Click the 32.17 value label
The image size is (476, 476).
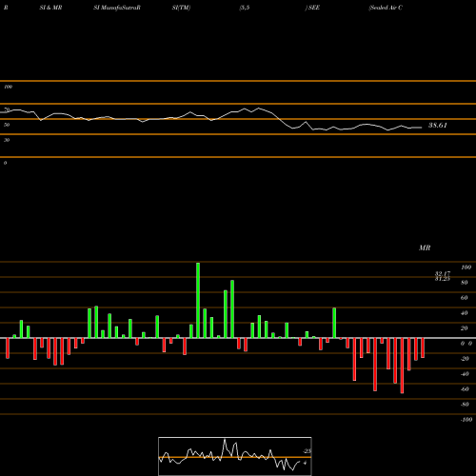(x=443, y=273)
